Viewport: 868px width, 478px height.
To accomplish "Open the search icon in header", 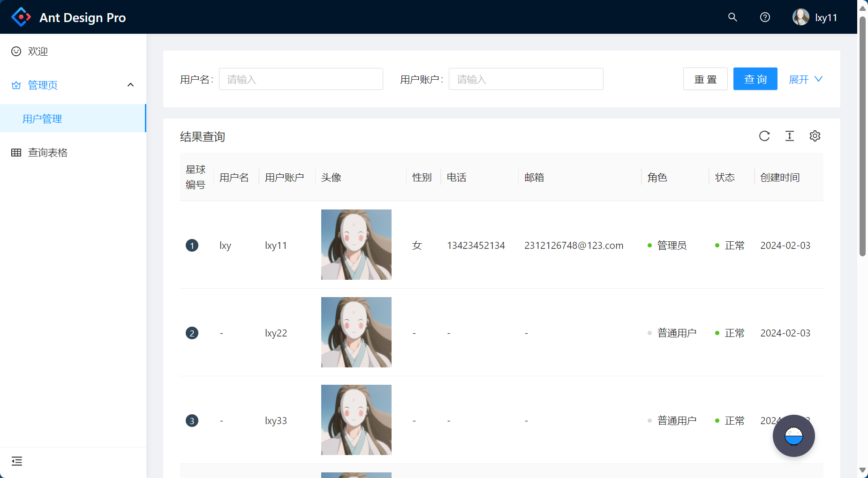I will click(x=732, y=17).
